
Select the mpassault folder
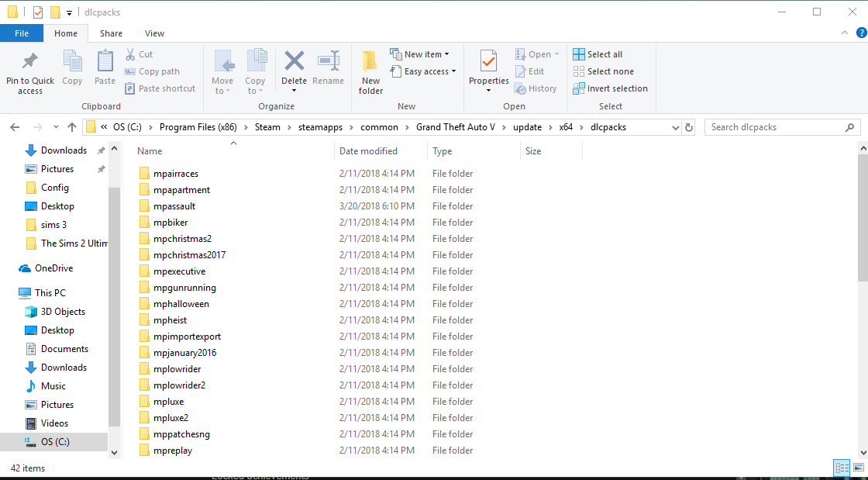[174, 206]
